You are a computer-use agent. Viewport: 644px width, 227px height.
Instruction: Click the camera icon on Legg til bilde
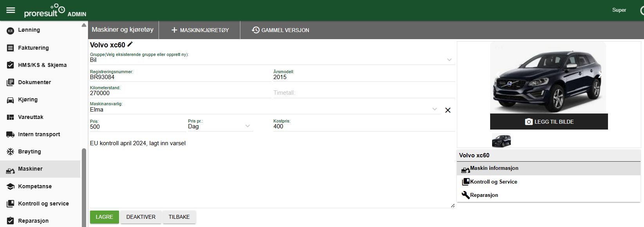[x=529, y=122]
